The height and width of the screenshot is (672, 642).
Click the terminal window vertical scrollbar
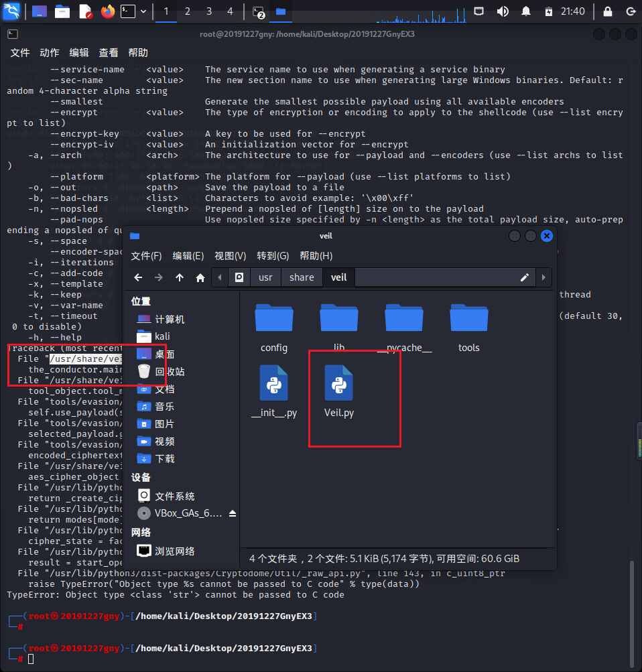632,613
